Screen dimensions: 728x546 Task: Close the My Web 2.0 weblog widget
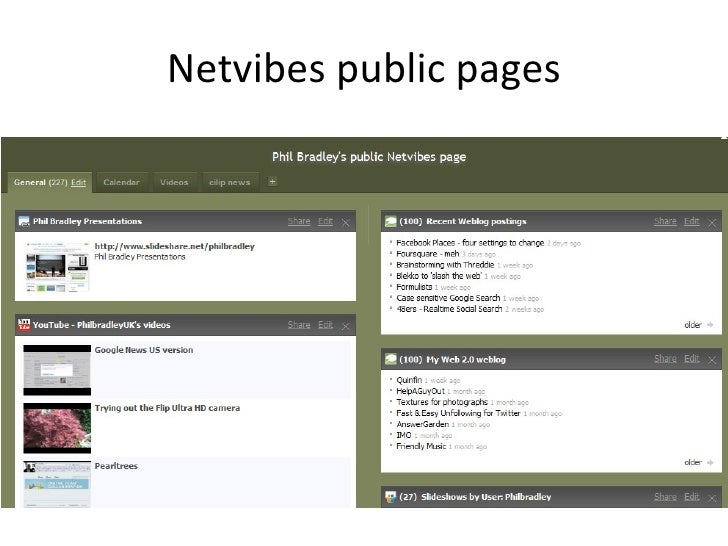(x=712, y=360)
